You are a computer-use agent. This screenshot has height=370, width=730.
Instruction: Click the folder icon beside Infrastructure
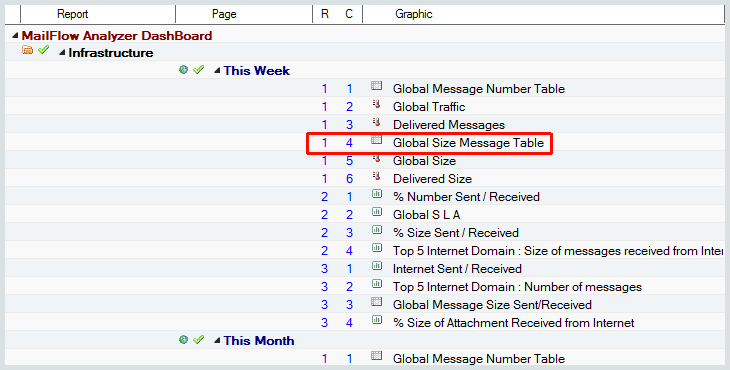pos(27,50)
